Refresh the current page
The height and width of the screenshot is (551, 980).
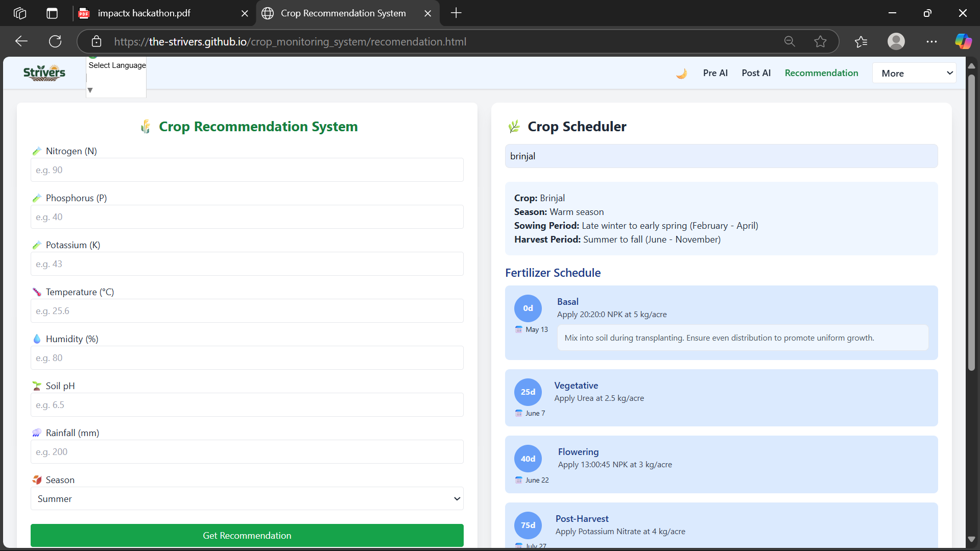(55, 41)
